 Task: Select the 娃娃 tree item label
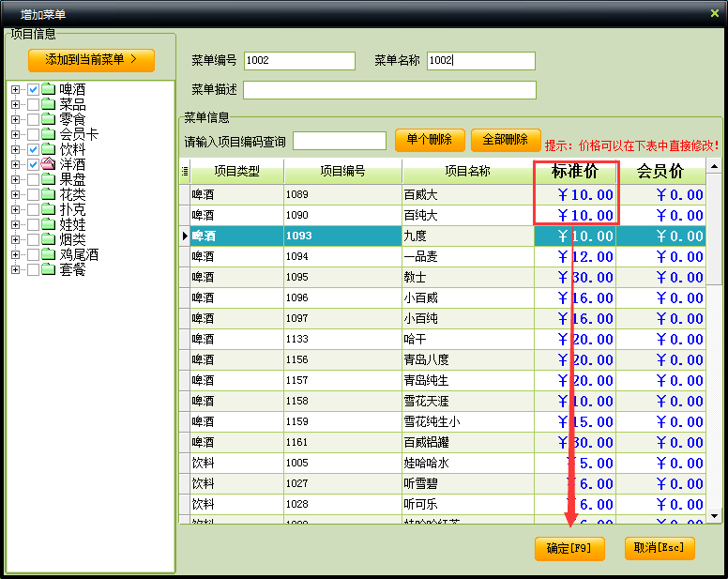point(72,224)
